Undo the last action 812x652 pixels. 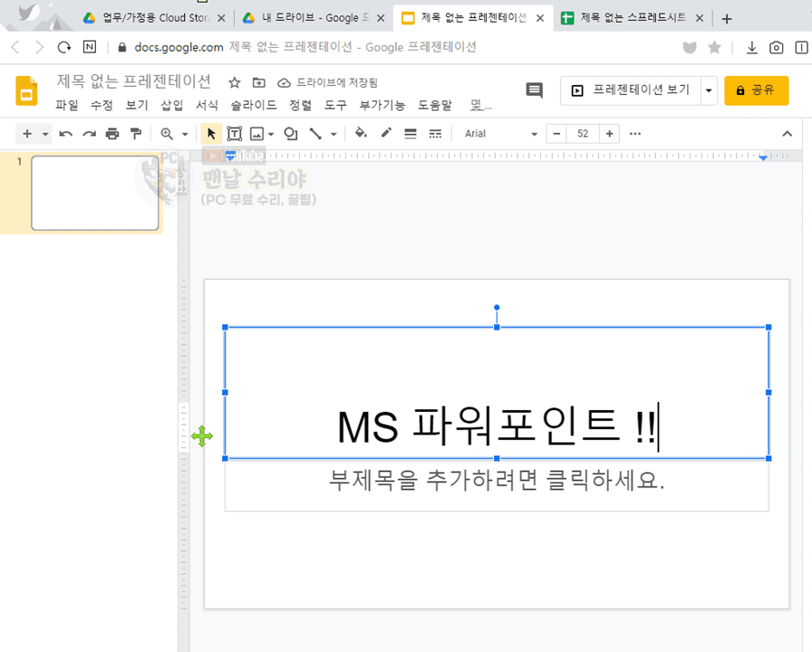click(x=66, y=134)
